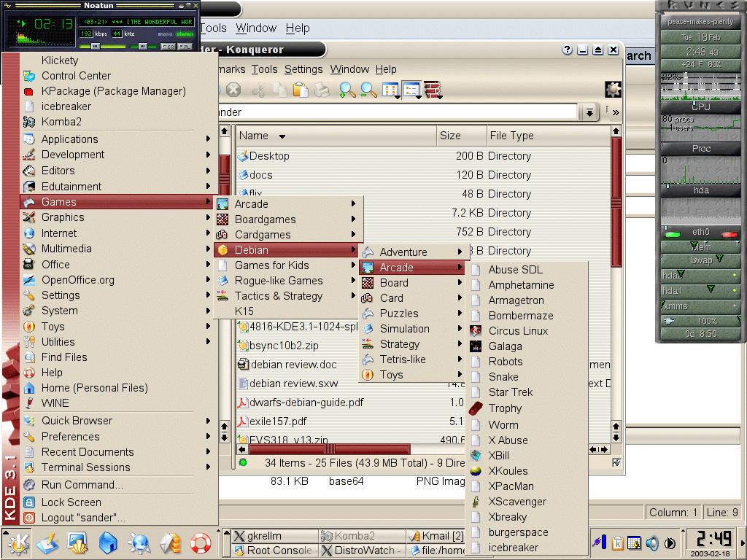Screen dimensions: 747x560
Task: Click the mono indicator in Noatun
Action: click(166, 34)
